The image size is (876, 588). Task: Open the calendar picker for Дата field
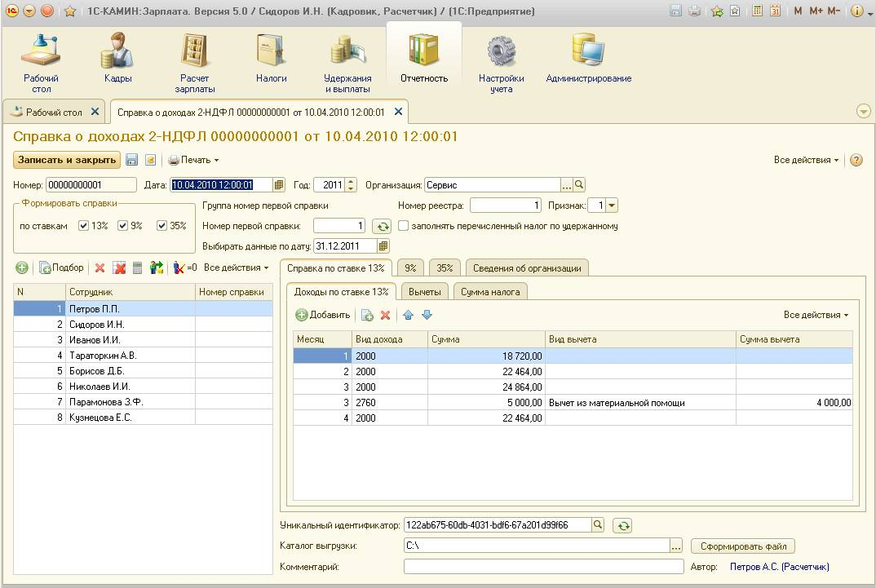pos(279,185)
